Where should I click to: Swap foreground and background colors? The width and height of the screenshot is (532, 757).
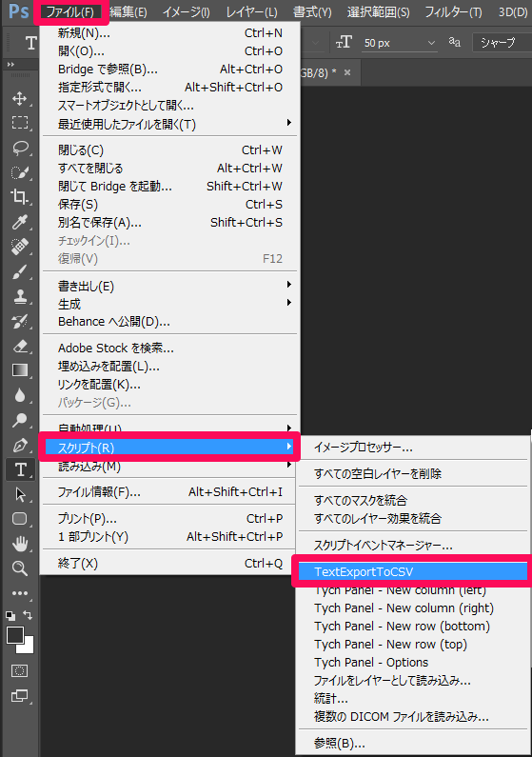[28, 615]
